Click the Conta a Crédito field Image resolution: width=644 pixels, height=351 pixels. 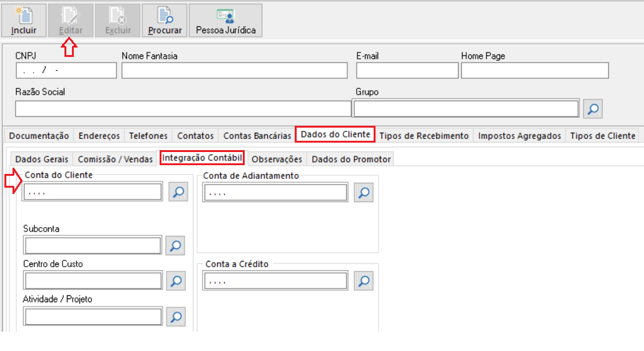(x=275, y=281)
